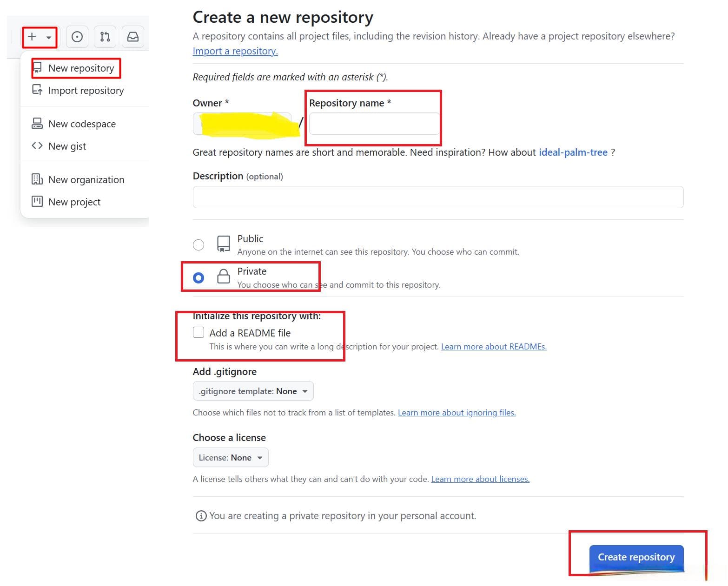
Task: Click the 'Add .gitignore' label
Action: click(x=225, y=372)
